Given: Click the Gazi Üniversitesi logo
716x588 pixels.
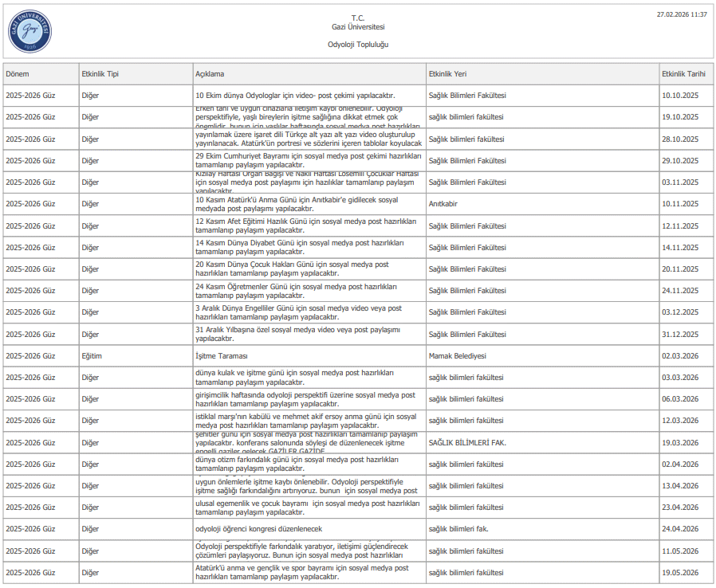Looking at the screenshot, I should click(x=30, y=32).
